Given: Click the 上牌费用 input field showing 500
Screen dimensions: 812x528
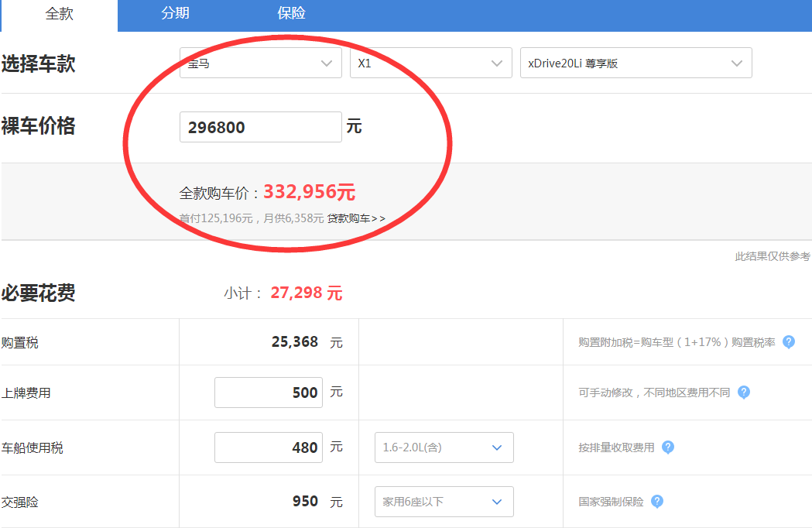Looking at the screenshot, I should coord(269,393).
